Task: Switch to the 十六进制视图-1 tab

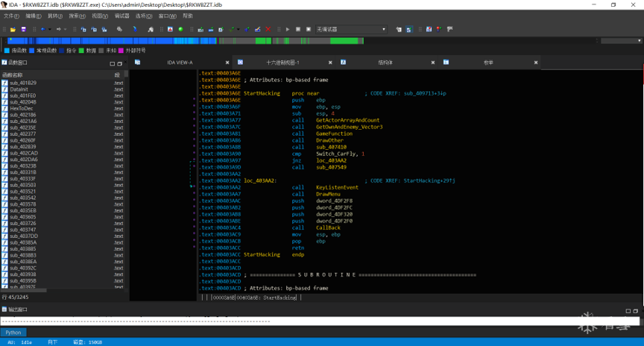Action: [x=282, y=63]
